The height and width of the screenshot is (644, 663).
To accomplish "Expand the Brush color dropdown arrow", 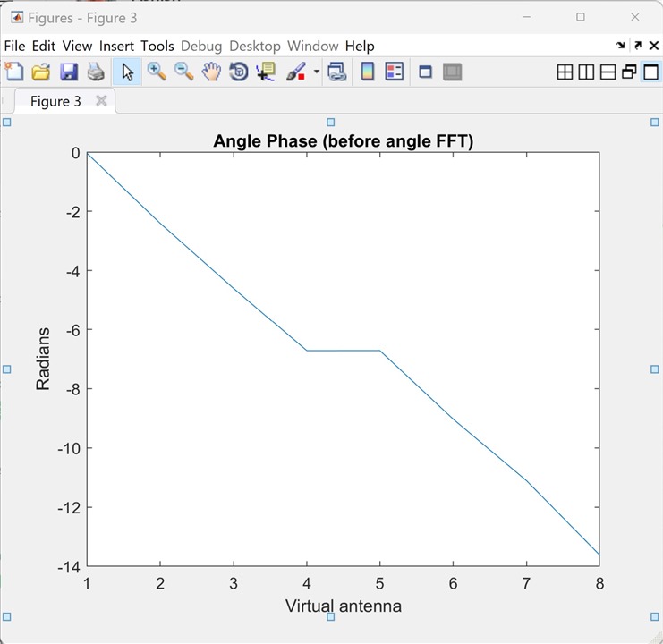I will pyautogui.click(x=316, y=72).
